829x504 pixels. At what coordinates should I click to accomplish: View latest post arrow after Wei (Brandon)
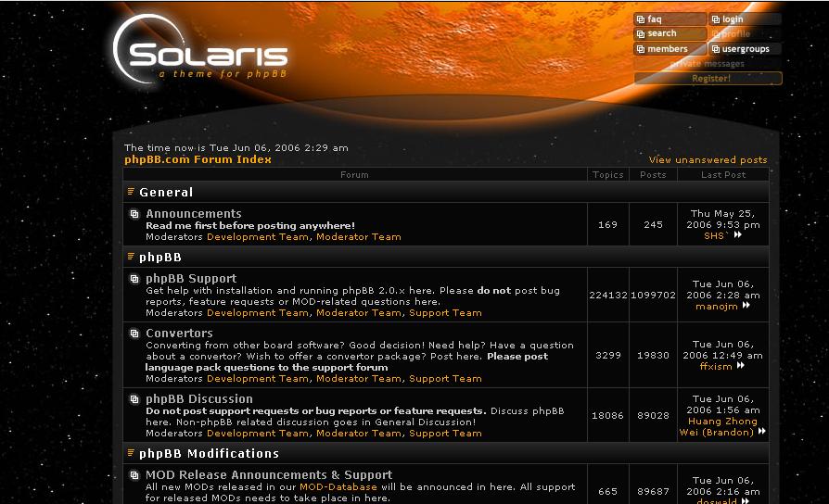(762, 432)
